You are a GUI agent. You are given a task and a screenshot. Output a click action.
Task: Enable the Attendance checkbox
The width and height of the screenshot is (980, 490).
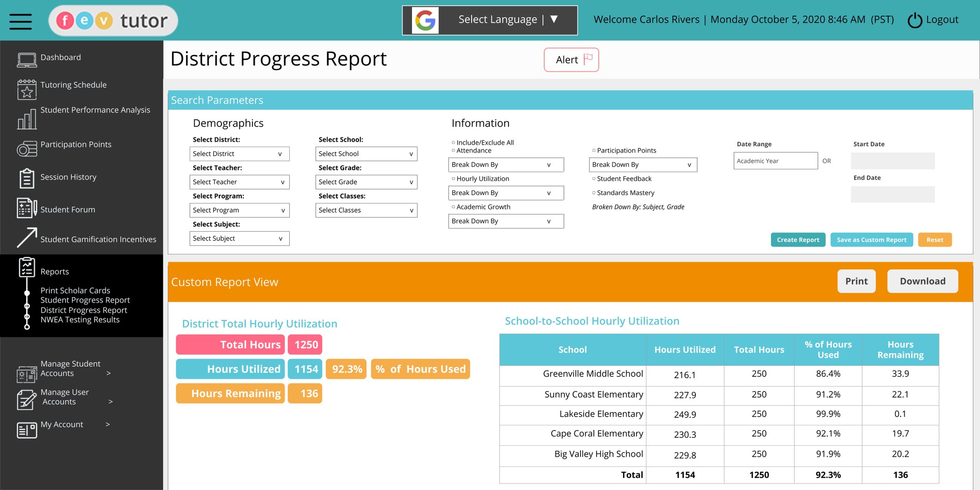coord(452,150)
